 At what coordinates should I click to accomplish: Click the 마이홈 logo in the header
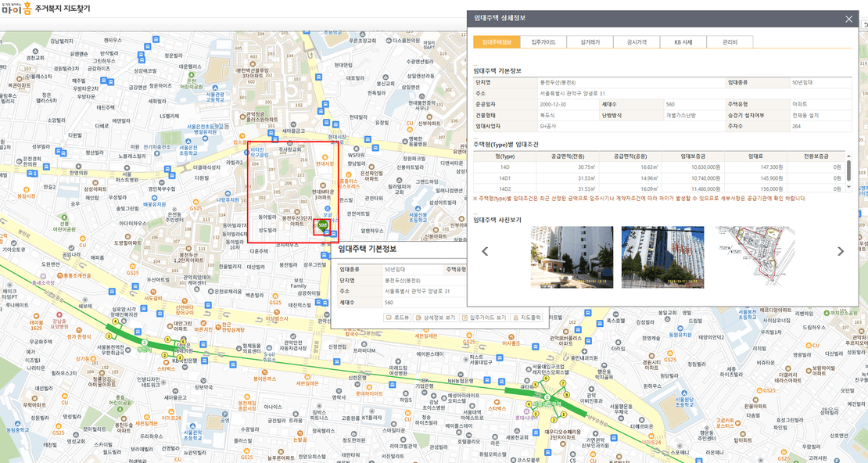click(16, 9)
